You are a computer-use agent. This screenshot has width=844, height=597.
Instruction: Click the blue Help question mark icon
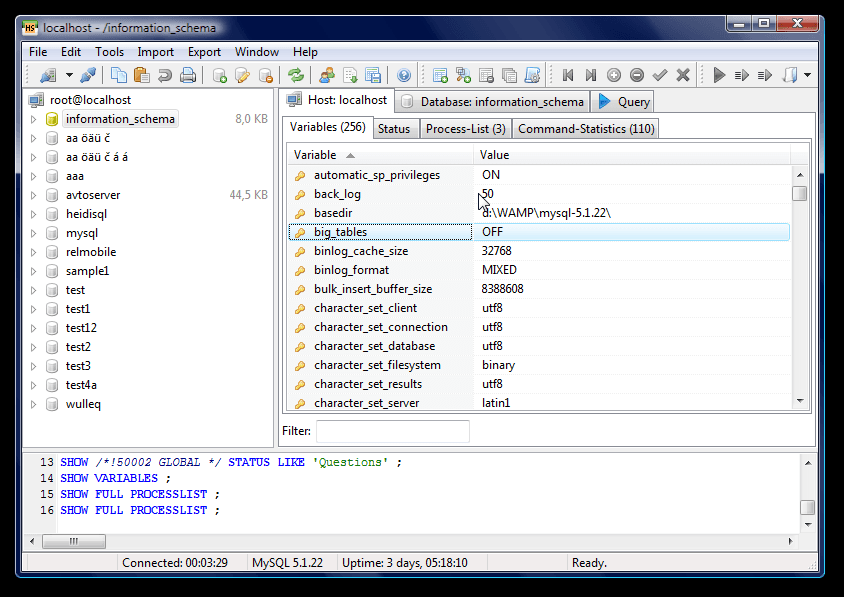click(403, 75)
